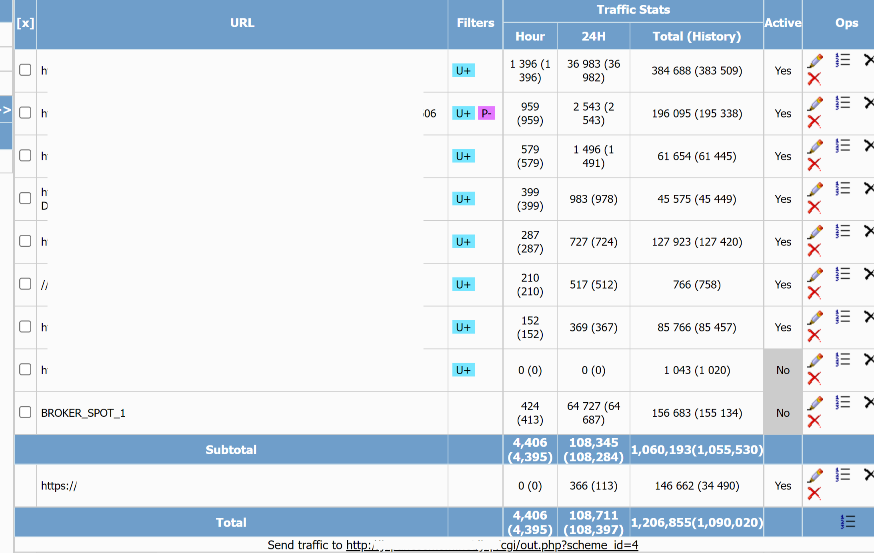Tick checkbox for the 384 688 row
This screenshot has height=553, width=874.
25,70
